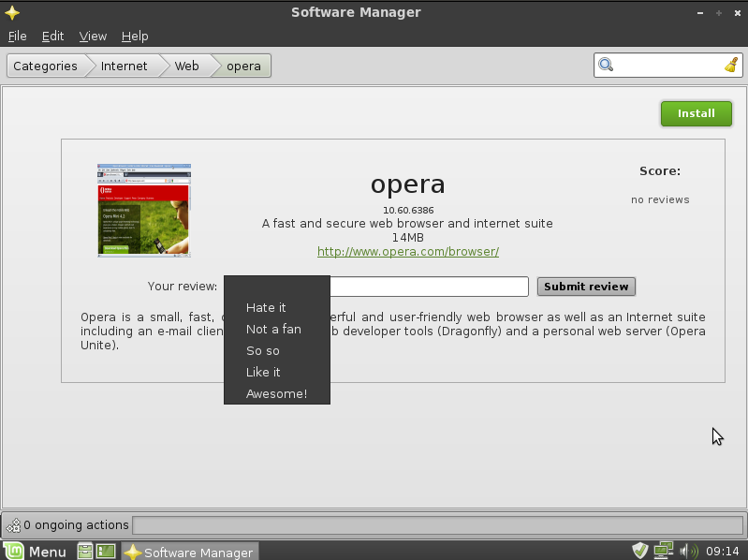Click the 'Score:' label
Viewport: 748px width, 560px height.
tap(660, 170)
